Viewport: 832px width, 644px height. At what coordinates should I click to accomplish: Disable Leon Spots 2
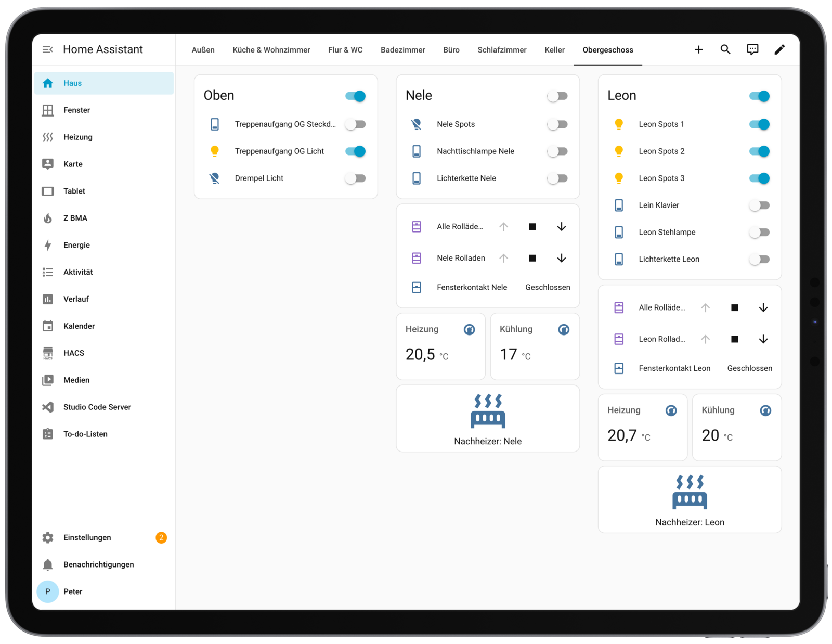[x=760, y=151]
